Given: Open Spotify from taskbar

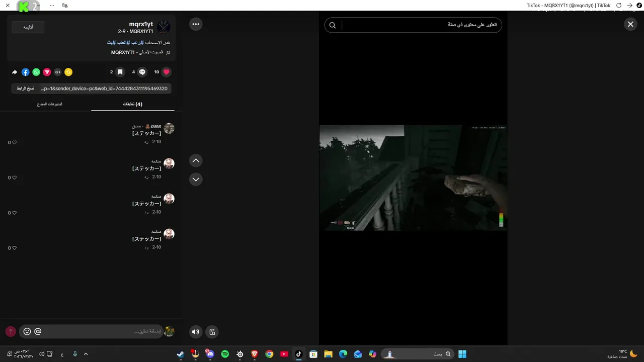Looking at the screenshot, I should 225,354.
